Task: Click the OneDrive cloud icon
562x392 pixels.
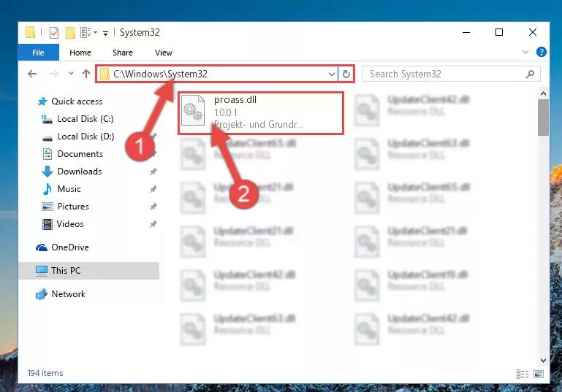Action: click(42, 247)
